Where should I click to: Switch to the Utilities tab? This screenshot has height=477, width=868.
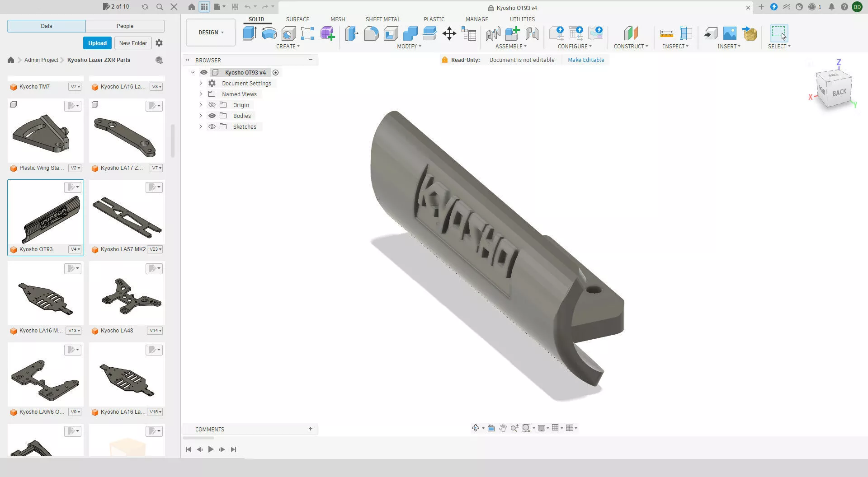pyautogui.click(x=522, y=19)
